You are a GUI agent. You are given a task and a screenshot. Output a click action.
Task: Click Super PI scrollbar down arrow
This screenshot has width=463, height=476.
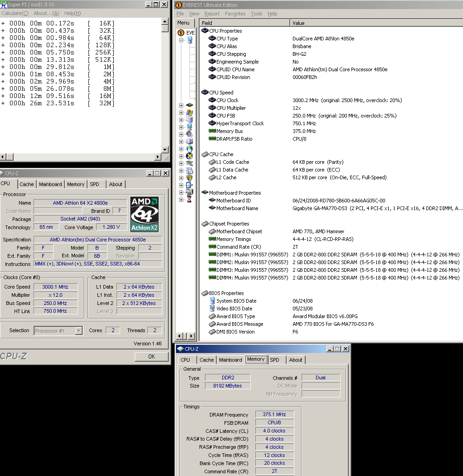point(165,149)
